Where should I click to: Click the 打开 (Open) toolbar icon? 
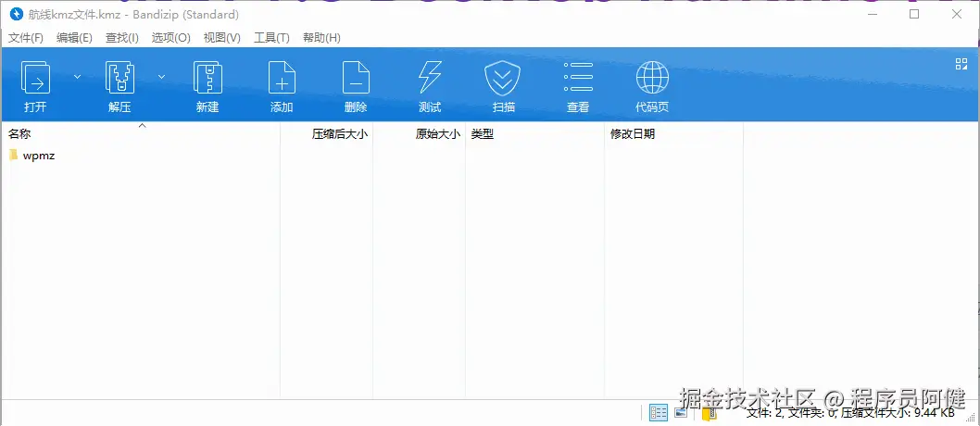click(35, 78)
